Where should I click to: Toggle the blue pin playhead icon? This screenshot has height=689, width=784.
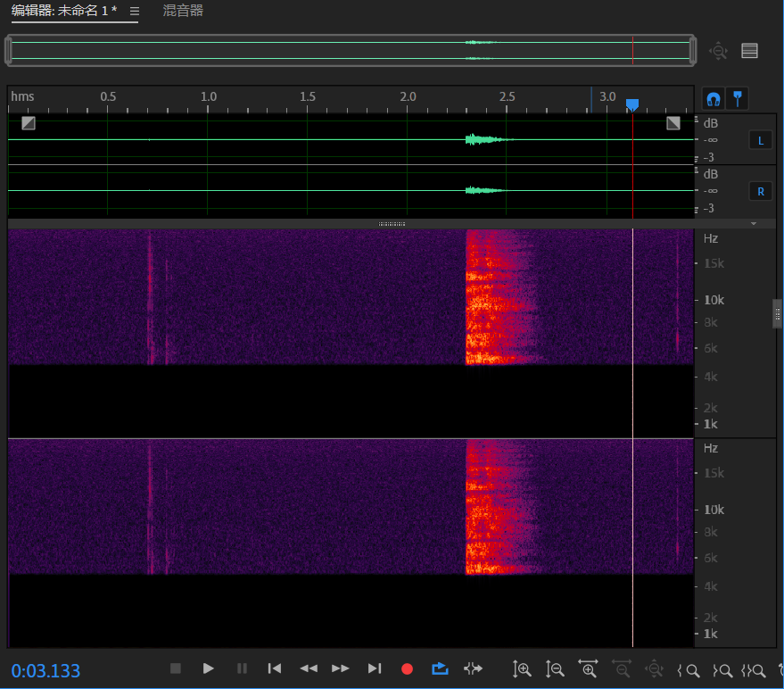click(x=738, y=98)
